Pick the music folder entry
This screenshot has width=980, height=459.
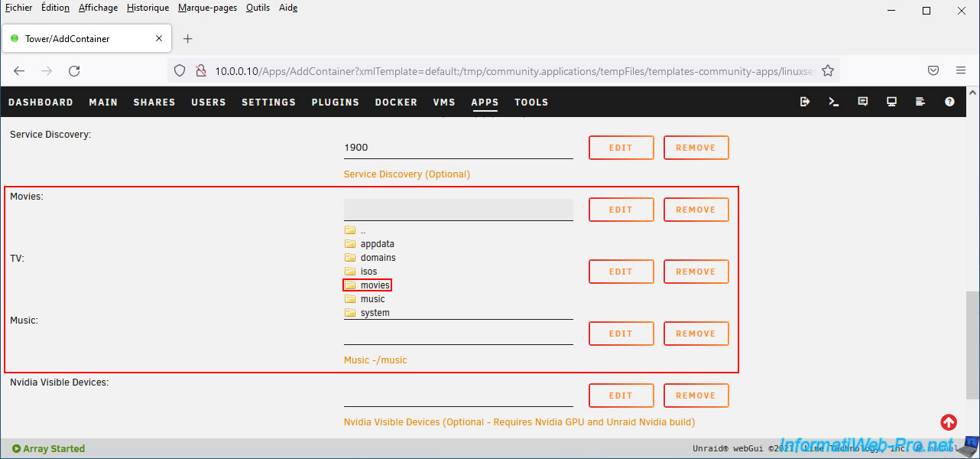(372, 299)
